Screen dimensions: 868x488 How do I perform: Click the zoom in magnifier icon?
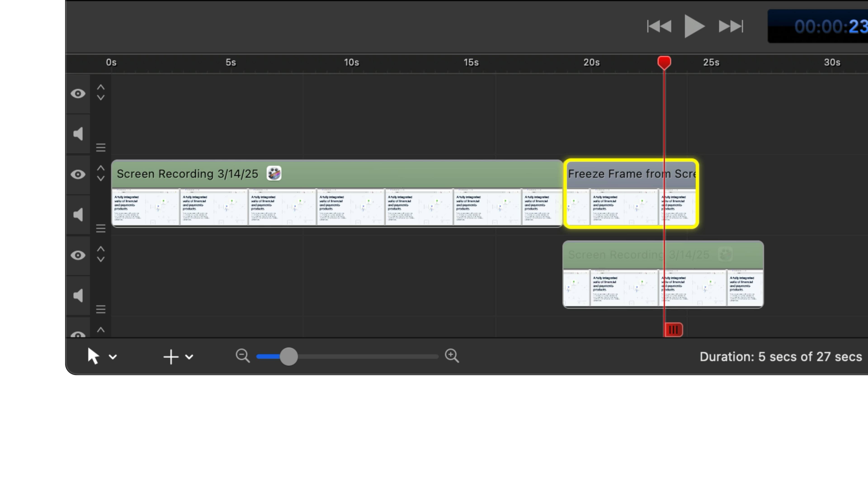click(x=452, y=356)
